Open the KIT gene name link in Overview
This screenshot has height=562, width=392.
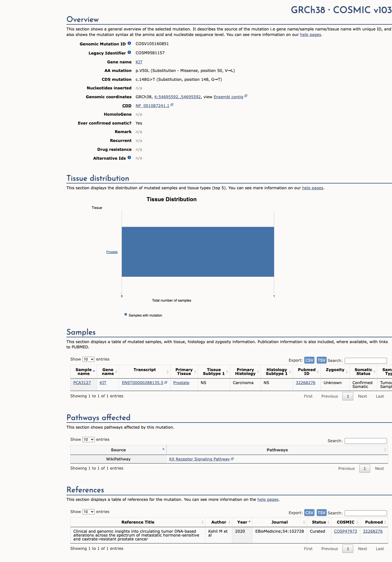[x=139, y=62]
